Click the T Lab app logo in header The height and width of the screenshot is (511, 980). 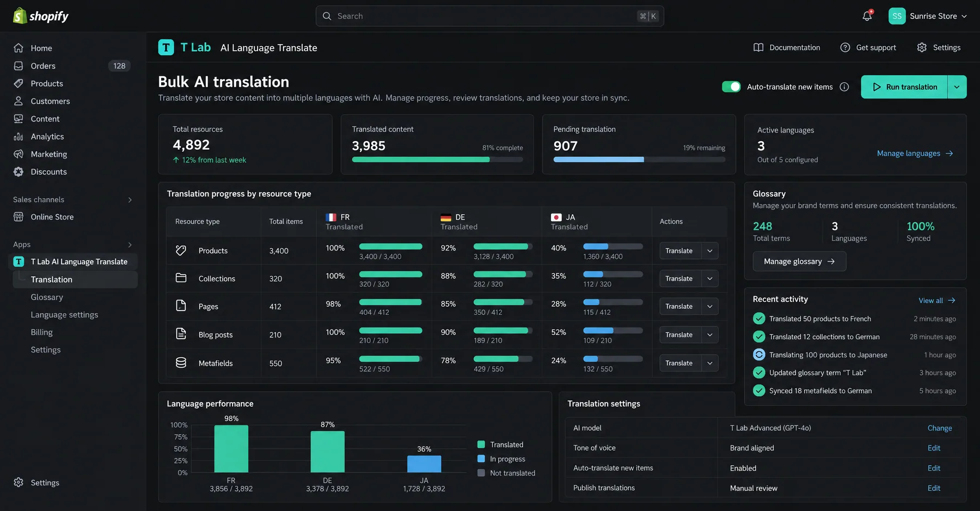pos(166,47)
